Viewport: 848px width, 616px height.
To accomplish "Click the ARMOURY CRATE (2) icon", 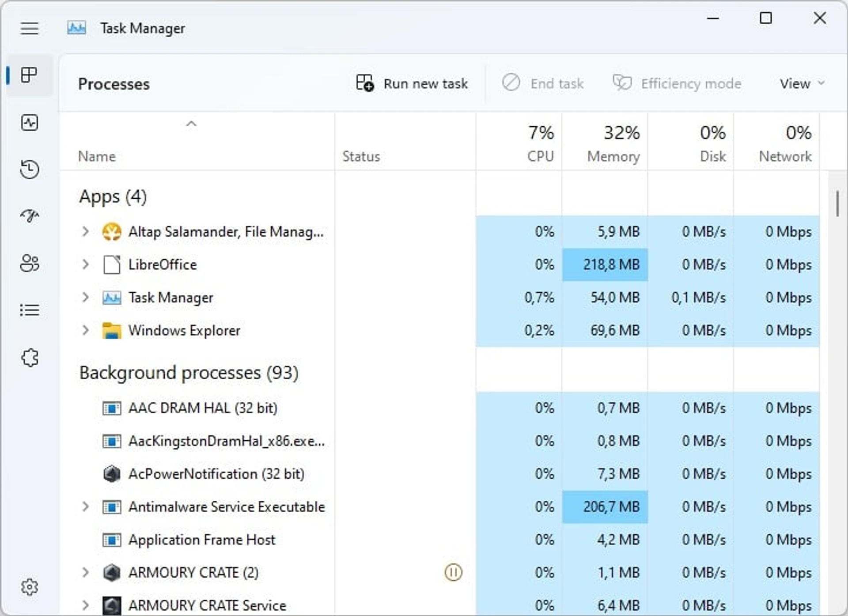I will 111,573.
